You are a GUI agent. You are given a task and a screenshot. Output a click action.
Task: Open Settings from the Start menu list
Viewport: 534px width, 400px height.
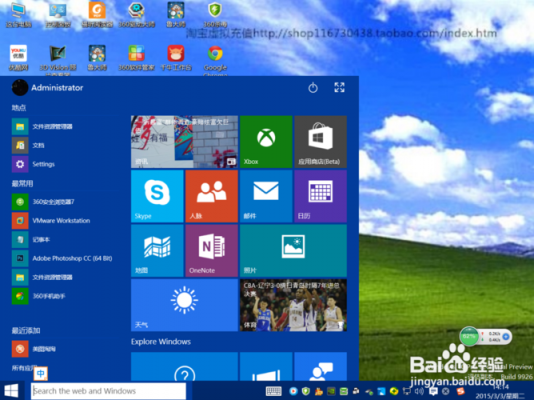[x=33, y=164]
